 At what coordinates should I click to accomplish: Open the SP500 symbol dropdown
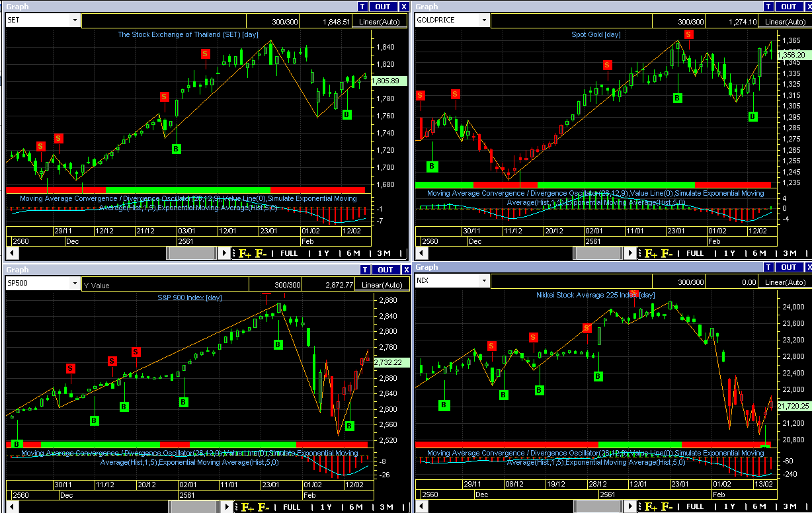tap(75, 284)
